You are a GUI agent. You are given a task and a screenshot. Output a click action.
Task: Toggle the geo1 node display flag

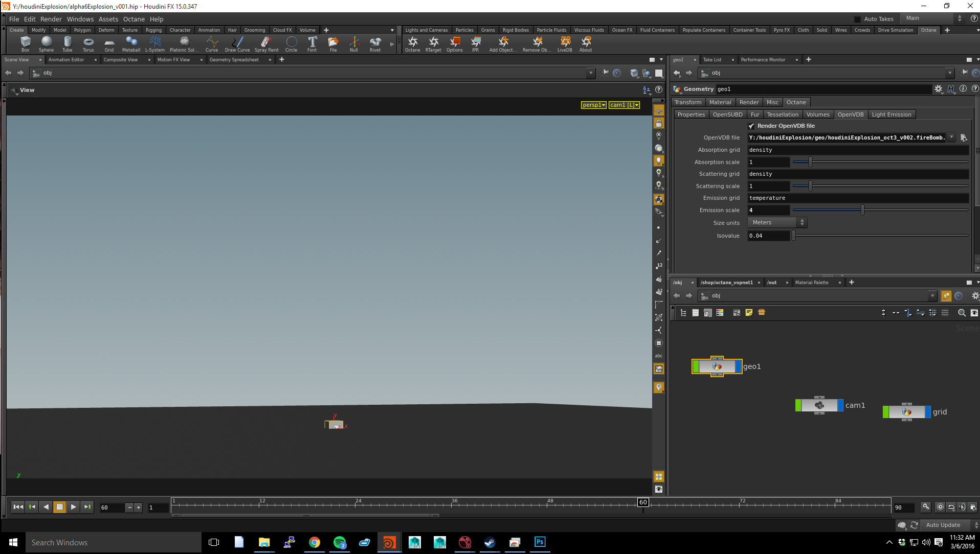(x=738, y=366)
